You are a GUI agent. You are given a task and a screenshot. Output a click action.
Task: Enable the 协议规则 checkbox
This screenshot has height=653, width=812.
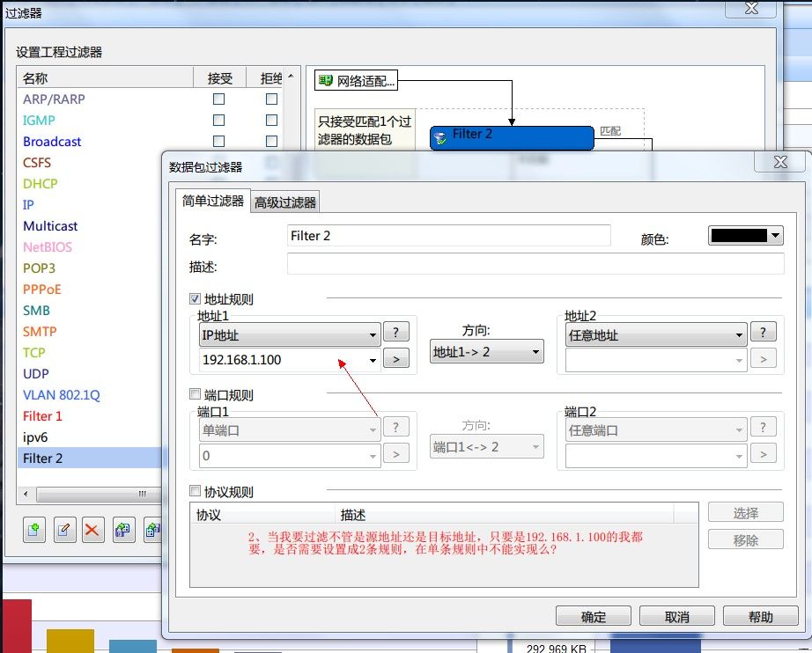point(196,492)
